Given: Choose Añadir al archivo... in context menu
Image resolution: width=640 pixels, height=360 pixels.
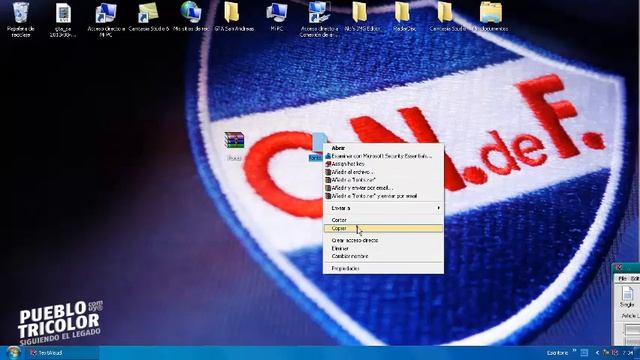Looking at the screenshot, I should tap(383, 172).
